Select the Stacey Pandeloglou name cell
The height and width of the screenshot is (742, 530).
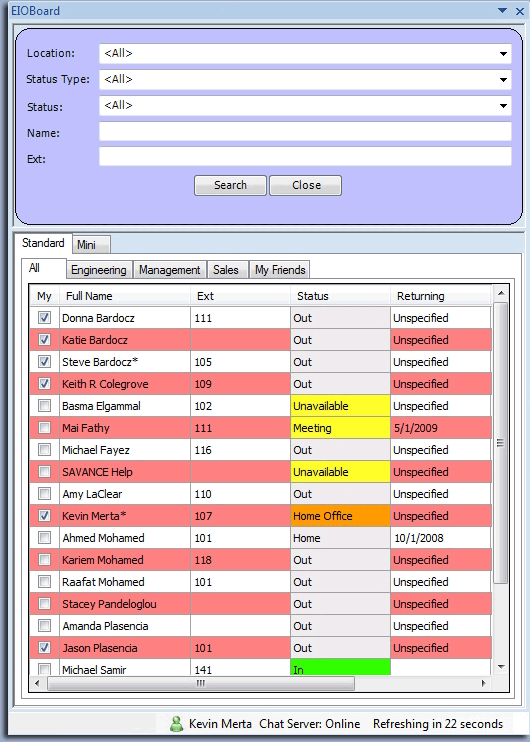(124, 604)
